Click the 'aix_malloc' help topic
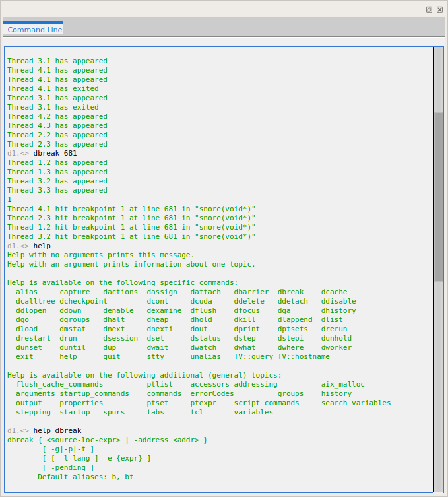448x497 pixels. click(342, 384)
